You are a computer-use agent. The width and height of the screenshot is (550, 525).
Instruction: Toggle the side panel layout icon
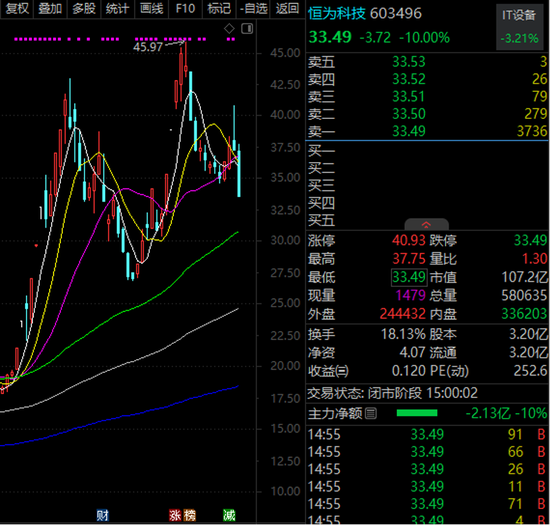(x=247, y=28)
